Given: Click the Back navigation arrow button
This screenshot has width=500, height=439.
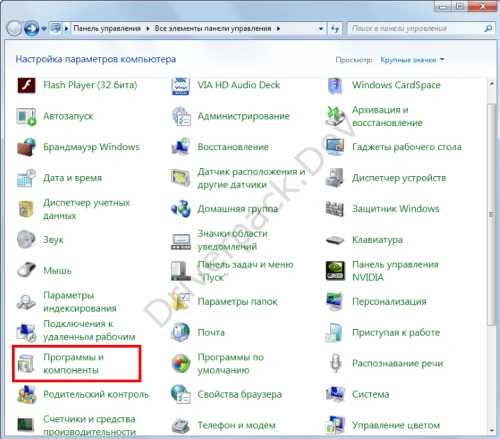Looking at the screenshot, I should (14, 29).
